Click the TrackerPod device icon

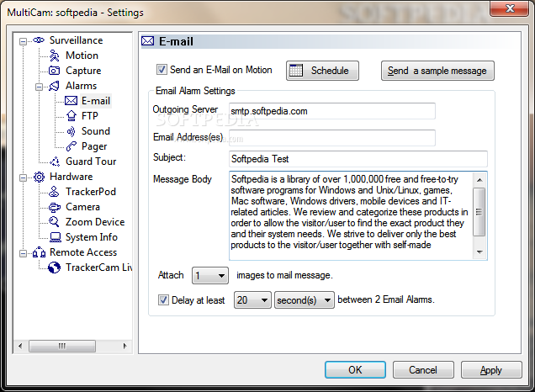tap(54, 192)
